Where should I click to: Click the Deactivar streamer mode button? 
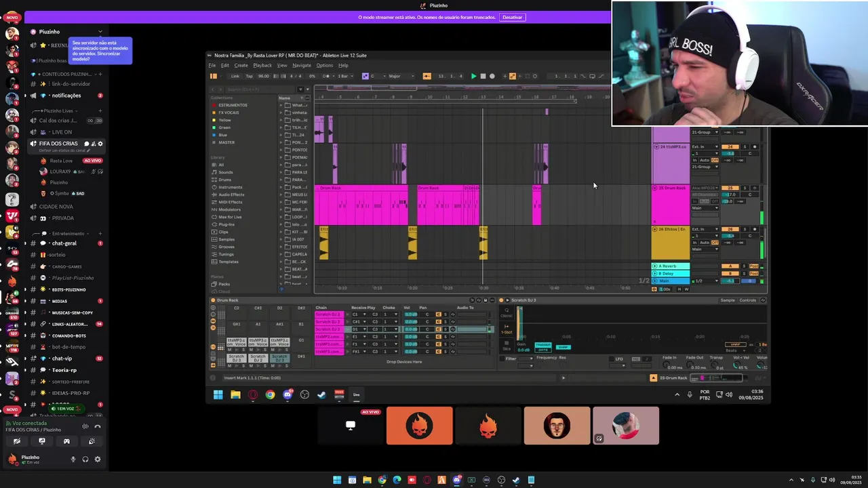coord(513,17)
